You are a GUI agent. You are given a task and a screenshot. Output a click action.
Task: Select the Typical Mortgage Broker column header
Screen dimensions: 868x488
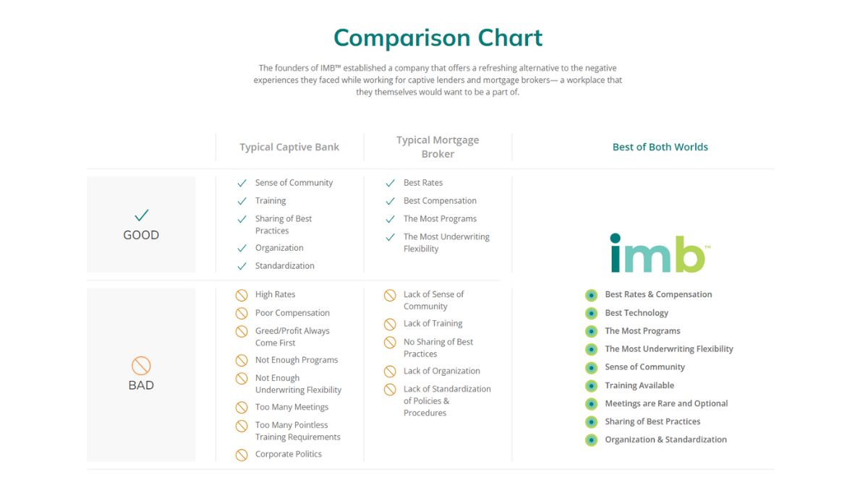coord(438,147)
